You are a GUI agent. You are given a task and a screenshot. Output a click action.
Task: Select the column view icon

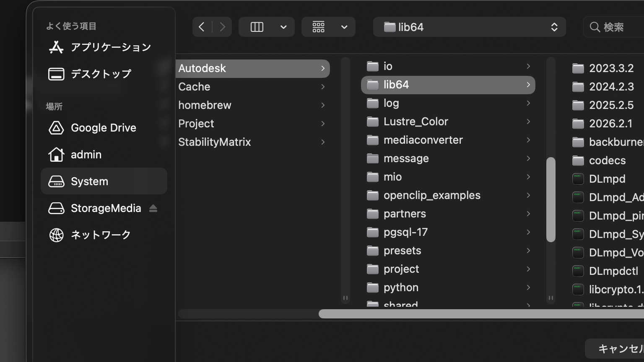coord(257,27)
